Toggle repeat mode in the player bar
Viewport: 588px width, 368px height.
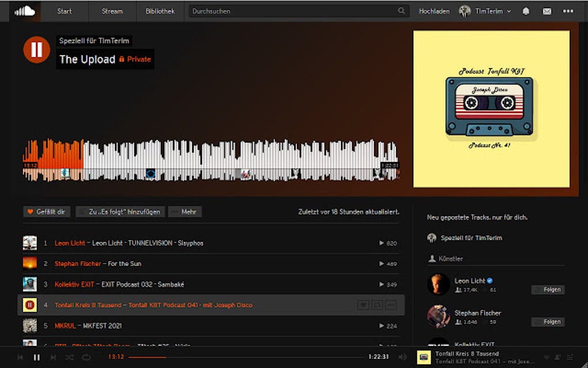[86, 358]
